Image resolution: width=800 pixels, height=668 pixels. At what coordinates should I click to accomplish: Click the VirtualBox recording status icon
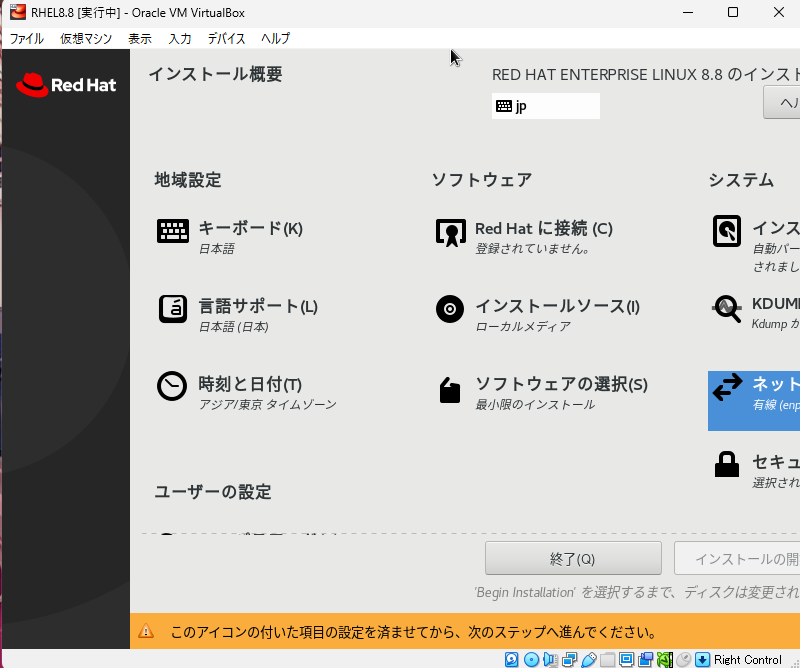click(x=645, y=659)
